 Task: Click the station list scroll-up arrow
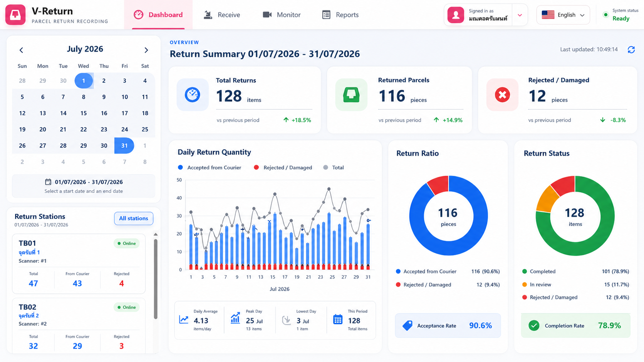(x=156, y=234)
